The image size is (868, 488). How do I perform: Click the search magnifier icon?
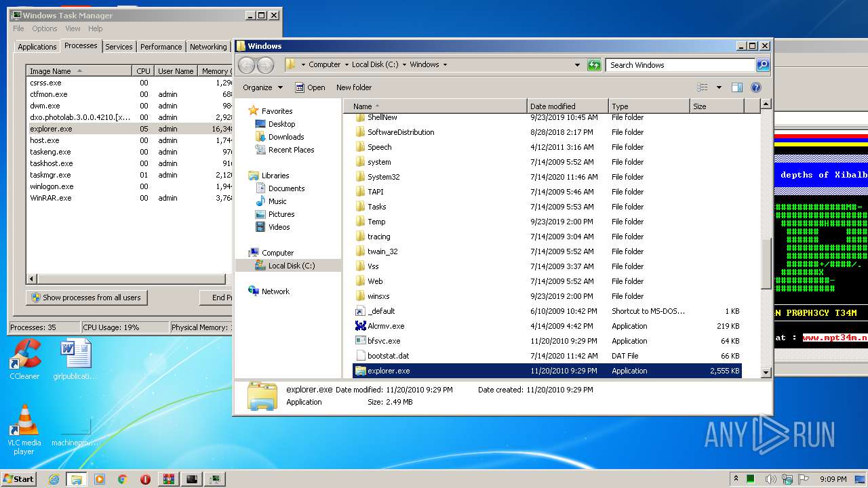[763, 65]
